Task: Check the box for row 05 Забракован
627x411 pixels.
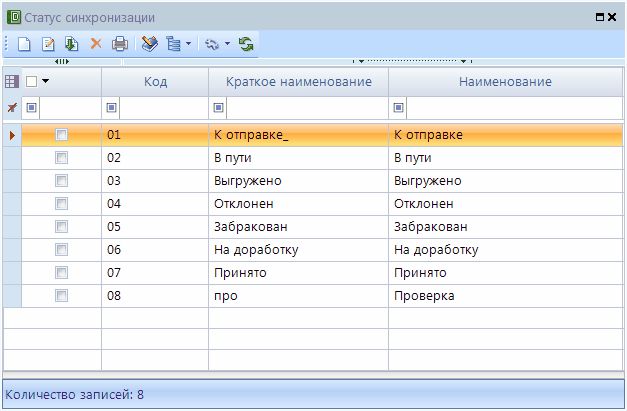Action: coord(62,227)
